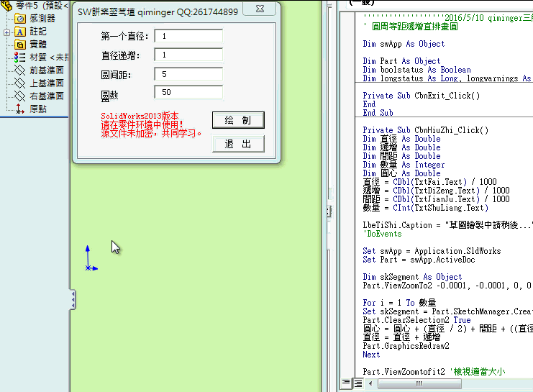
Task: Select the 感測器 sensor folder icon
Action: [20, 19]
